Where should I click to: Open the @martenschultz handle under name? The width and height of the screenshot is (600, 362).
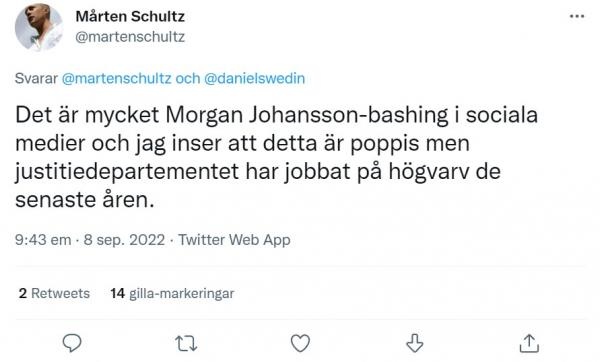(x=130, y=37)
